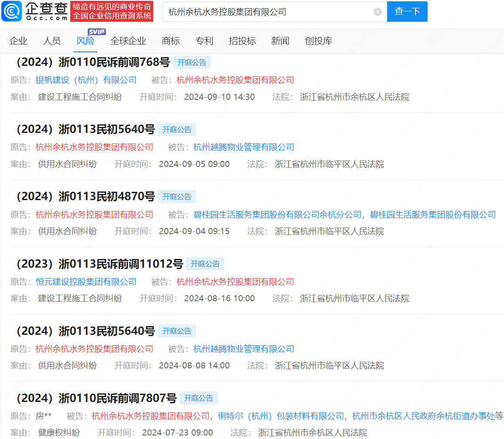Open the 新闻 tab

280,41
